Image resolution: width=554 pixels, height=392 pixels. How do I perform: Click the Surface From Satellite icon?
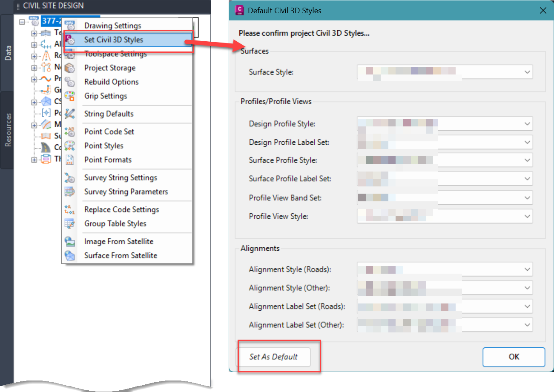tap(70, 255)
